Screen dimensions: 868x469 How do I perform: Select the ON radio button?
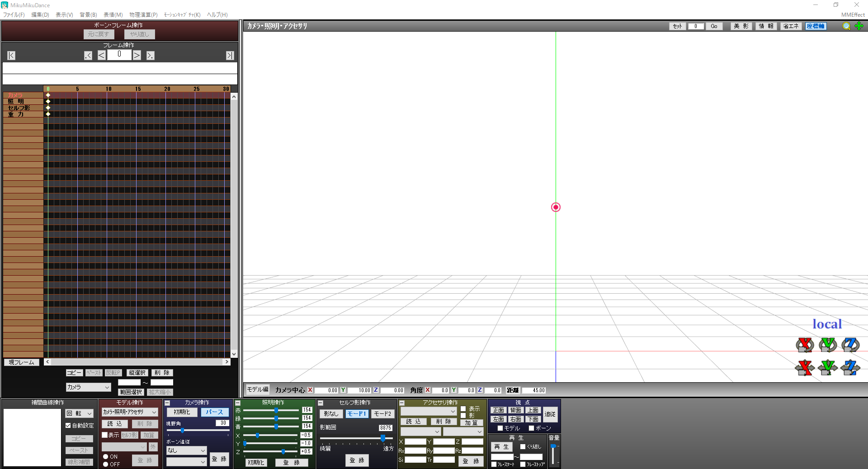click(x=105, y=457)
